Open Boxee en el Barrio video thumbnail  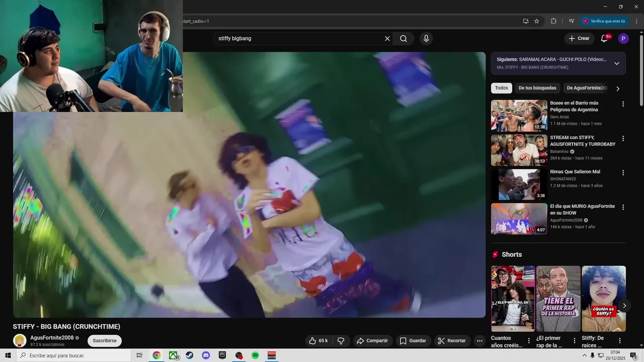[x=519, y=116]
